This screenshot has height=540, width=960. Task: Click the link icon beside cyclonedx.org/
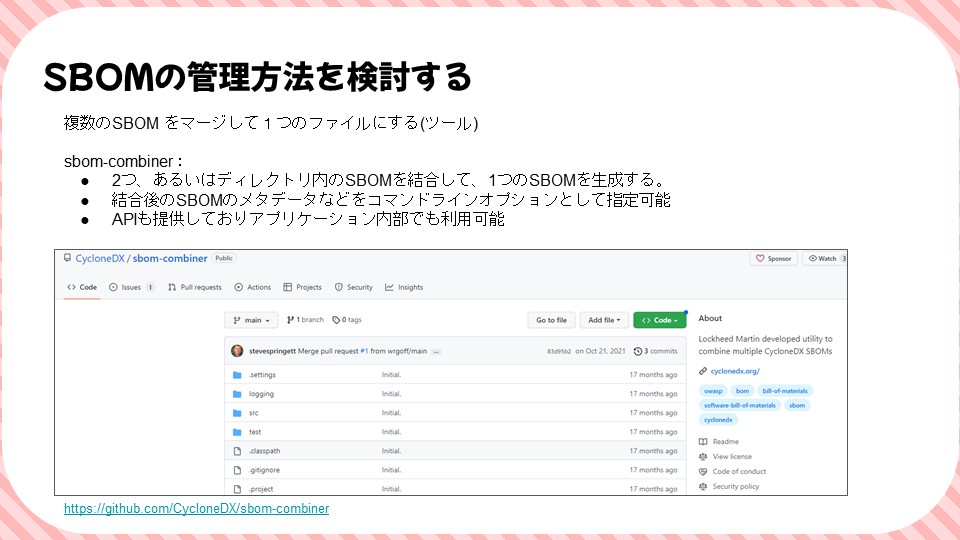(x=703, y=371)
